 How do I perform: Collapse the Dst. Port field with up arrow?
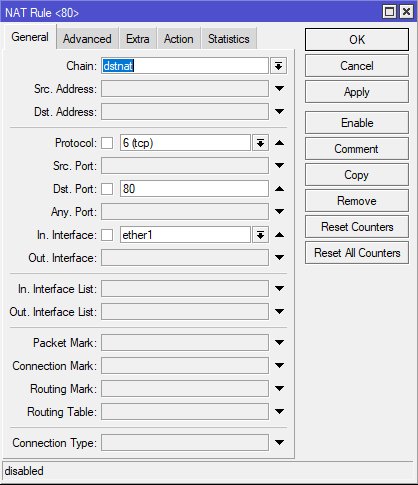[x=279, y=189]
